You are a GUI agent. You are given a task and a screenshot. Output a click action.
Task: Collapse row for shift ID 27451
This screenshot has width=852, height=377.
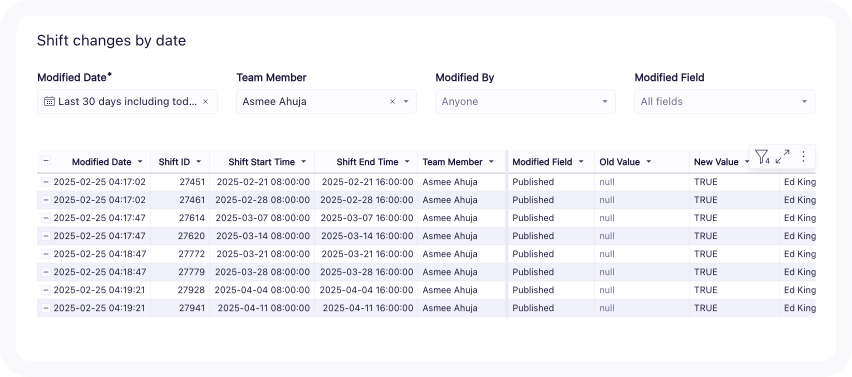[46, 182]
